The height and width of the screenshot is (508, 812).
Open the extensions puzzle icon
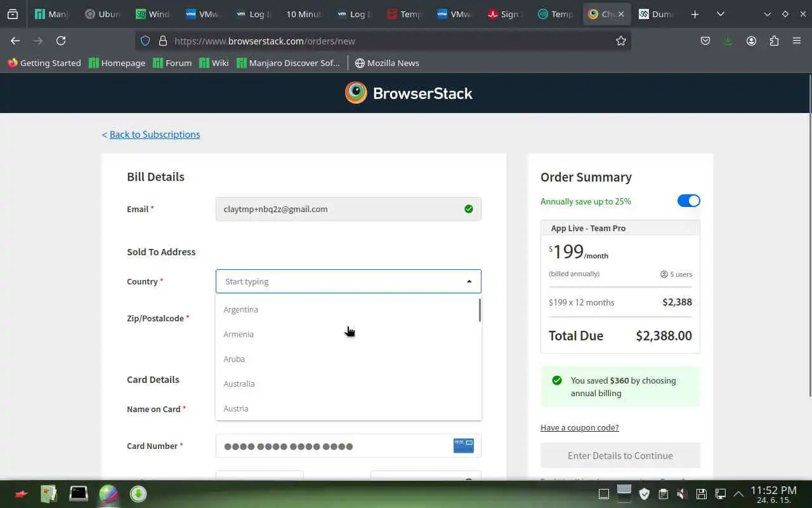tap(774, 41)
